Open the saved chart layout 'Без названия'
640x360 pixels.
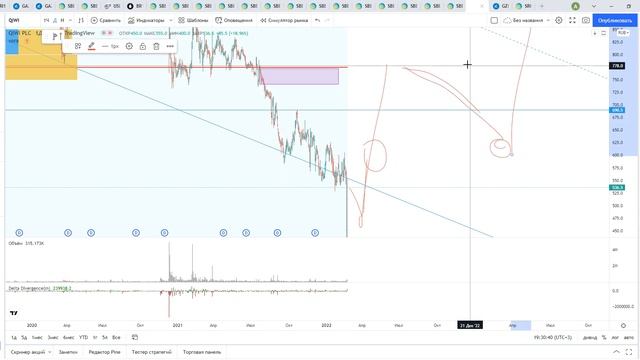[x=524, y=20]
